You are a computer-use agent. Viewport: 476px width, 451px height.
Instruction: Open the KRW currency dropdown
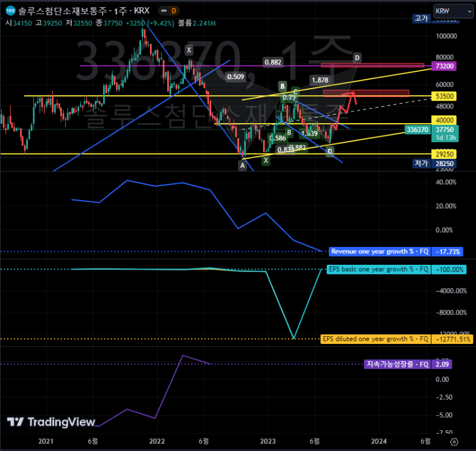[453, 11]
